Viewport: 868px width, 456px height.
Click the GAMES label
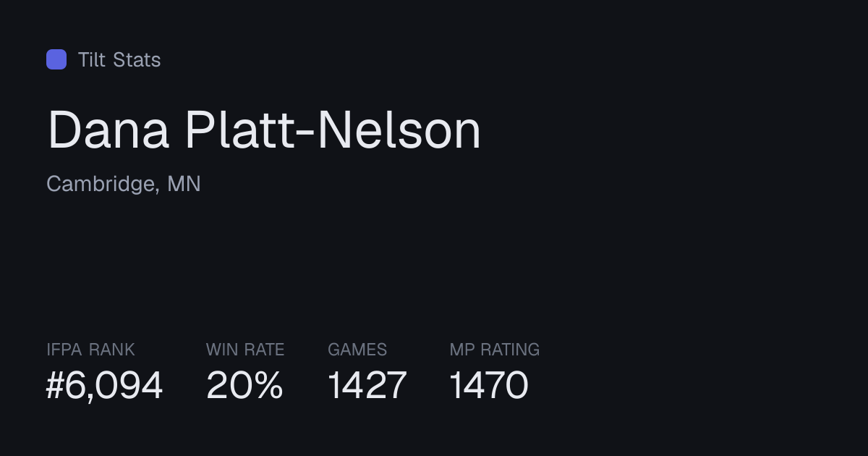357,350
